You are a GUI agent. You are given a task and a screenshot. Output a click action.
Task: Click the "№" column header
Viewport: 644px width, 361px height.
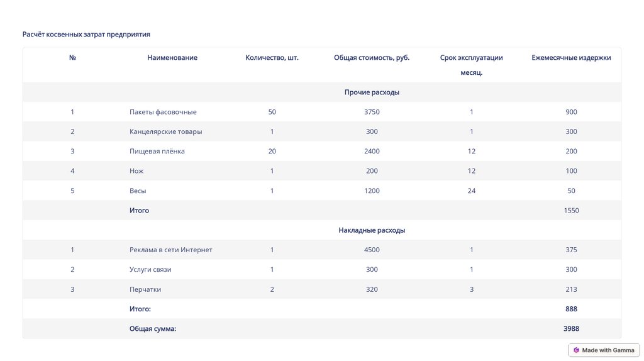click(x=72, y=58)
